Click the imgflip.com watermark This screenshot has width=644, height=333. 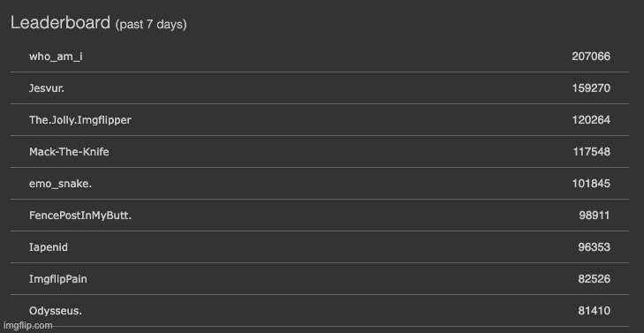[27, 326]
